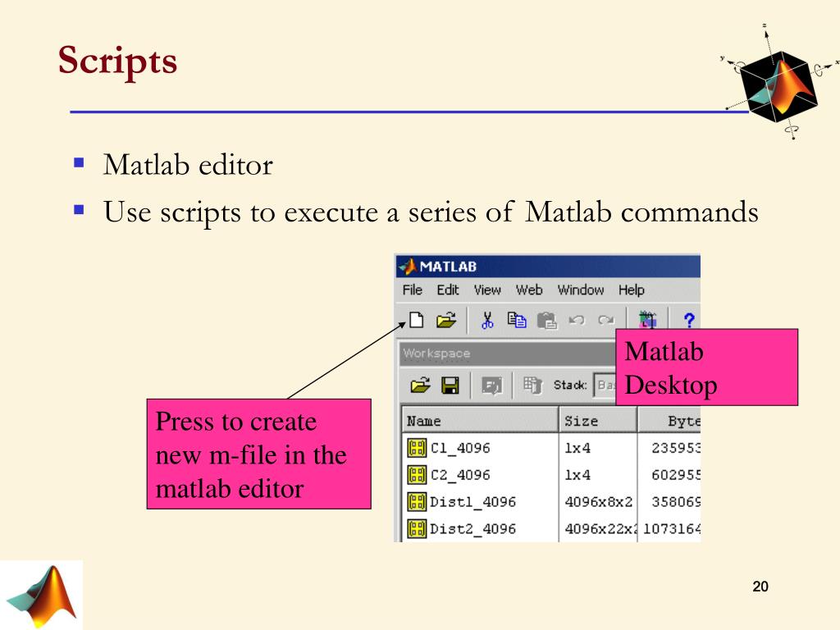This screenshot has height=630, width=840.
Task: Launch Simulink from the toolbar icon
Action: tap(647, 320)
